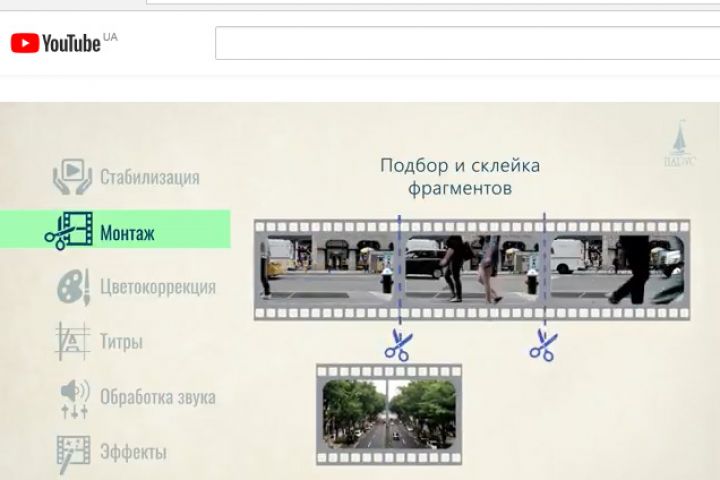Viewport: 720px width, 480px height.
Task: Click the YouTube logo
Action: point(55,43)
